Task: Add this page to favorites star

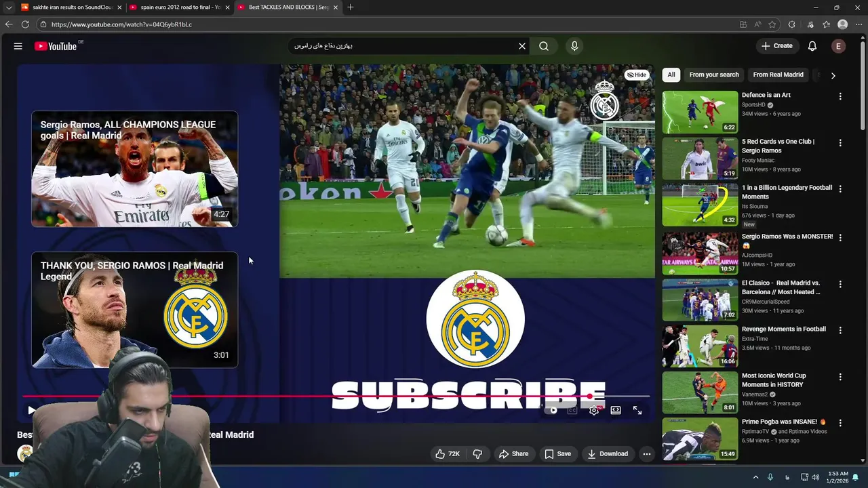Action: click(x=772, y=24)
